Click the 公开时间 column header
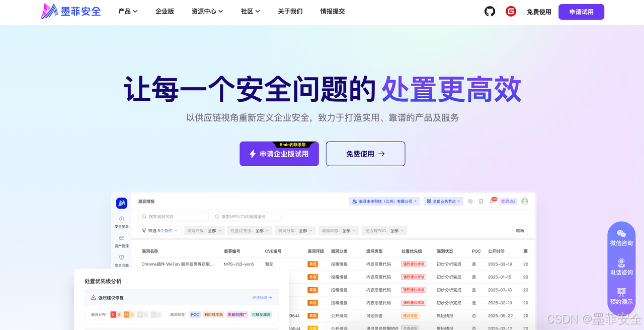This screenshot has width=644, height=330. pos(496,251)
